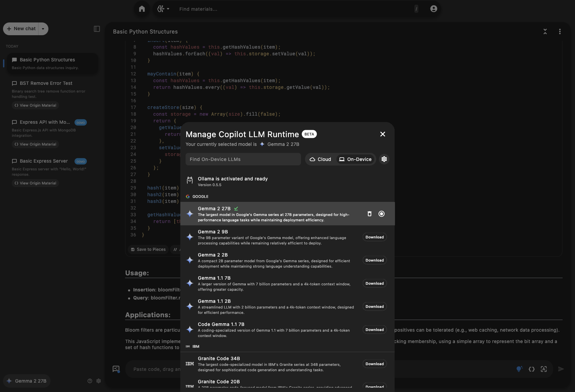Click the Gemma 1.1 2B sparkle icon
Viewport: 575px width, 392px height.
pyautogui.click(x=190, y=306)
